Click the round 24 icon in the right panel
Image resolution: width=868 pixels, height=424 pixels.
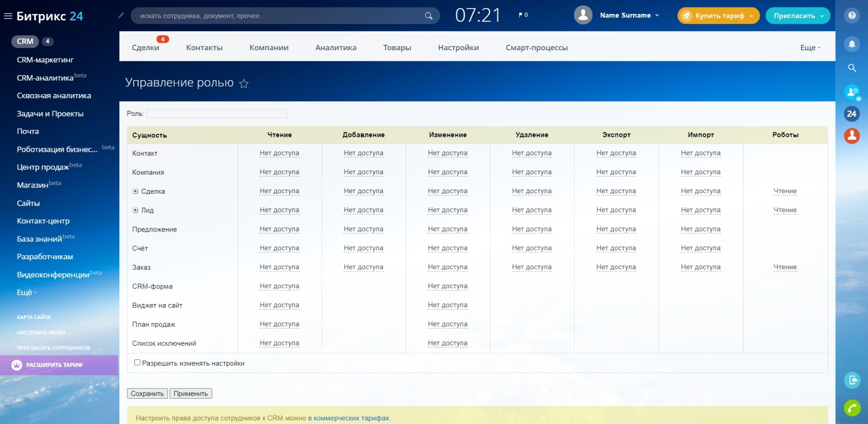click(x=852, y=114)
